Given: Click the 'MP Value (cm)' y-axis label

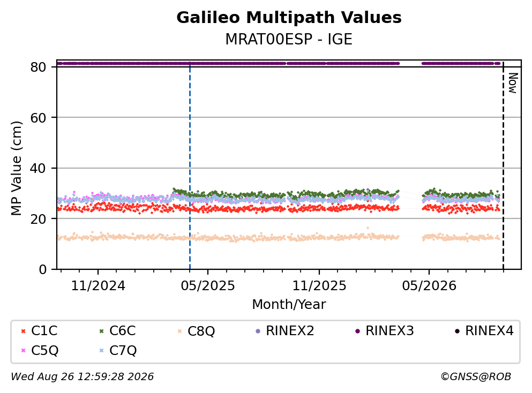Looking at the screenshot, I should pyautogui.click(x=16, y=168).
